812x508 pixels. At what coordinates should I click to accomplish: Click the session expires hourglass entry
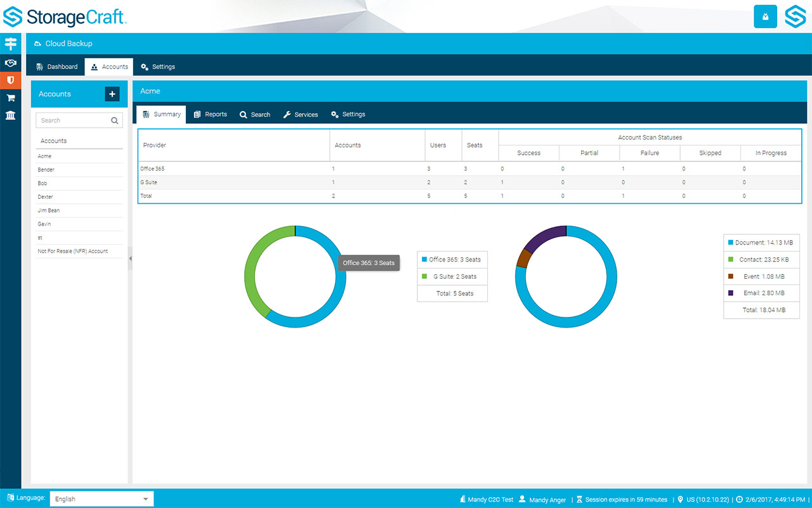pos(622,500)
